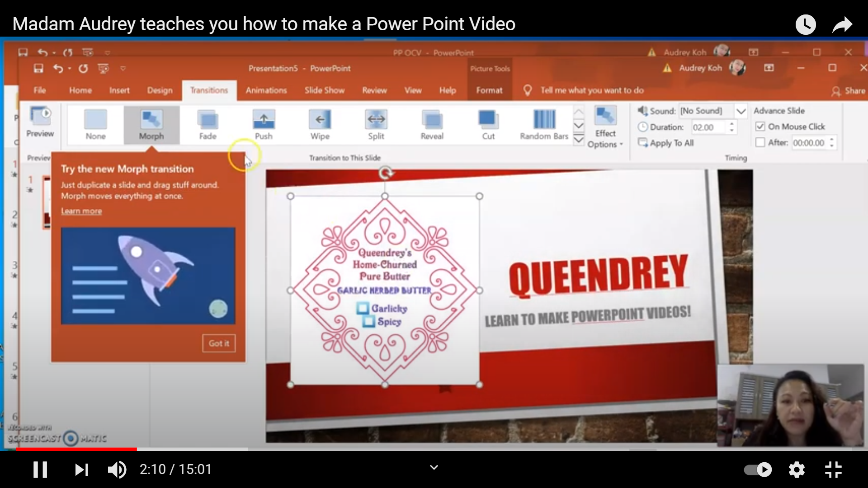Screen dimensions: 868x488
Task: Open the Slide Show tab
Action: click(x=324, y=90)
